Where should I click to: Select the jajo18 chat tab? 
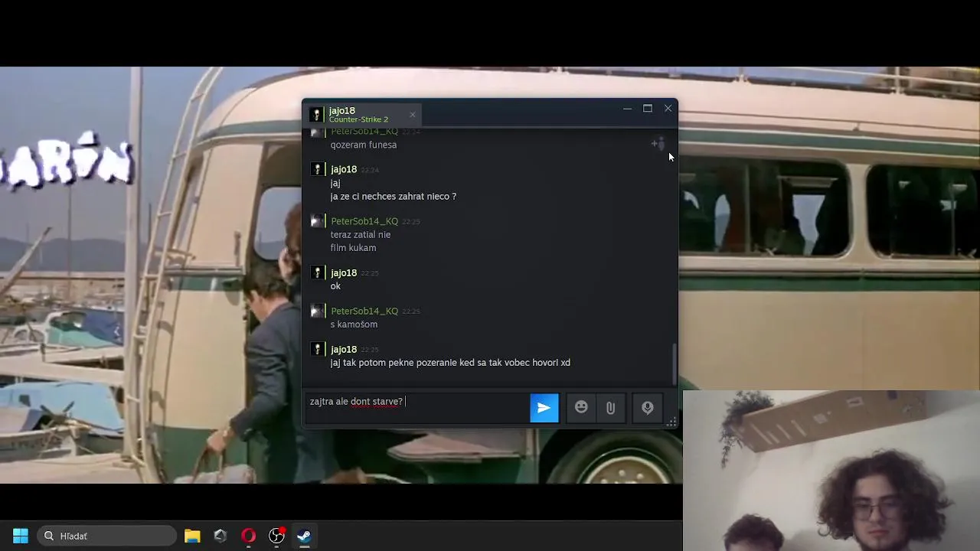(x=364, y=115)
